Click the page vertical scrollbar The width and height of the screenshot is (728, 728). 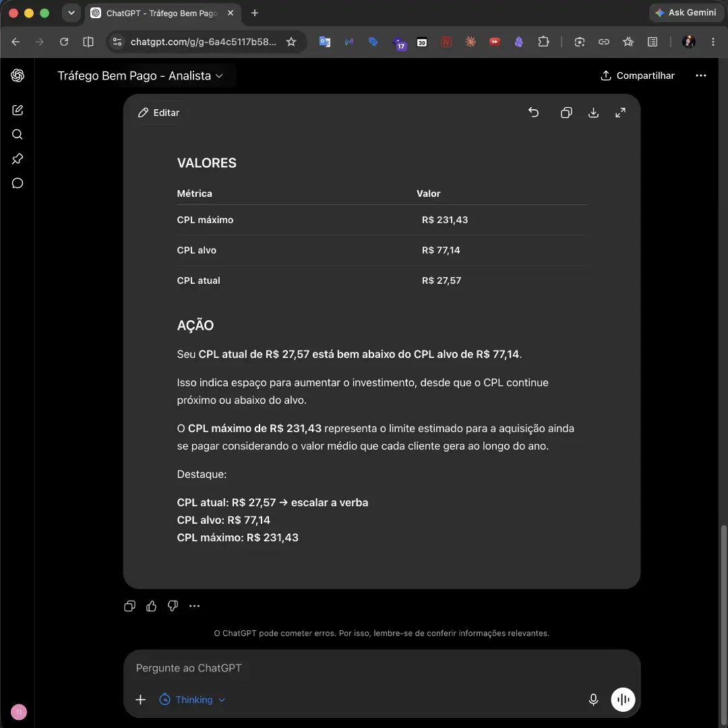pos(724,622)
